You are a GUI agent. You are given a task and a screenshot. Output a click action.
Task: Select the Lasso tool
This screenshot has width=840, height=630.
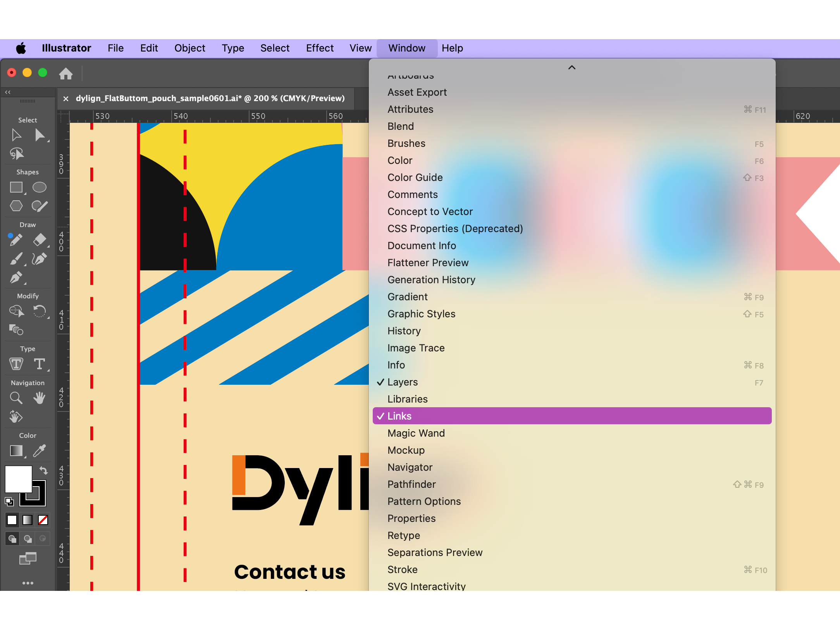17,154
